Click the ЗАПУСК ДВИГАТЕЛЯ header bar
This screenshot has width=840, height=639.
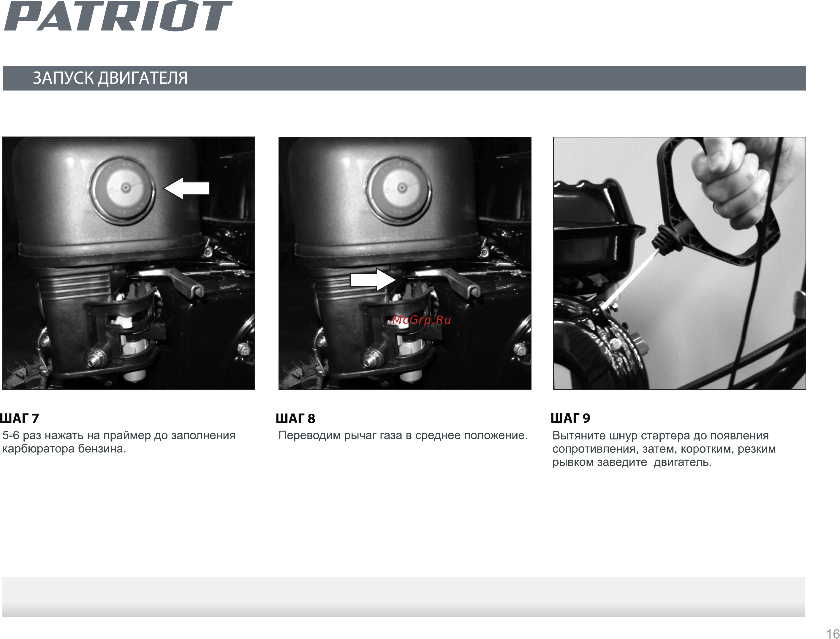point(404,78)
